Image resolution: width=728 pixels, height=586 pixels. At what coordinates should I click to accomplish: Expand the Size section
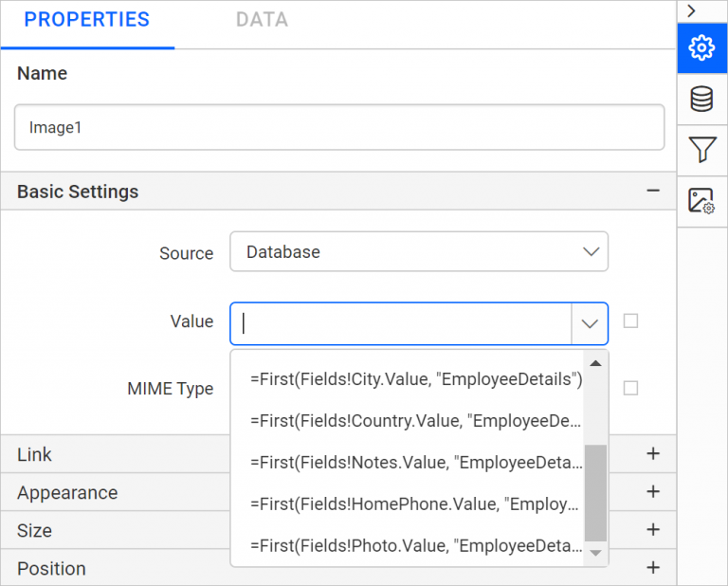(x=653, y=530)
